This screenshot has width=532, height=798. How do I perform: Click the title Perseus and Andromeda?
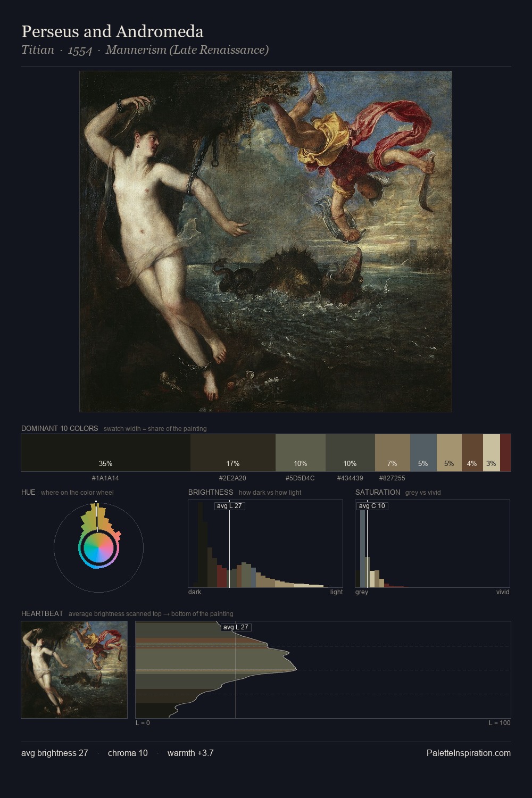(112, 32)
